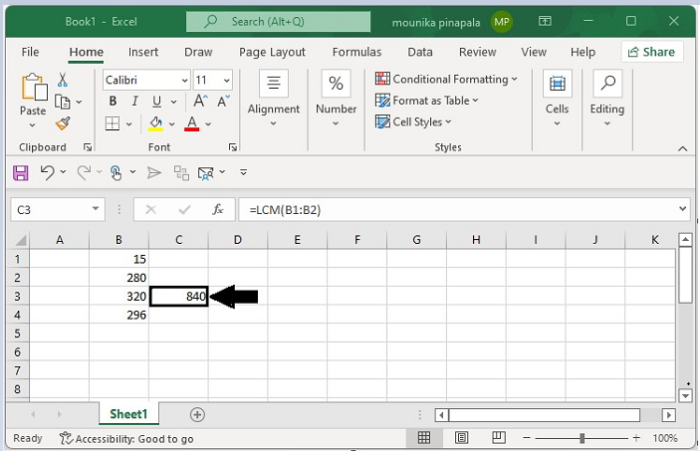Open Conditional Formatting menu
700x451 pixels.
point(446,79)
